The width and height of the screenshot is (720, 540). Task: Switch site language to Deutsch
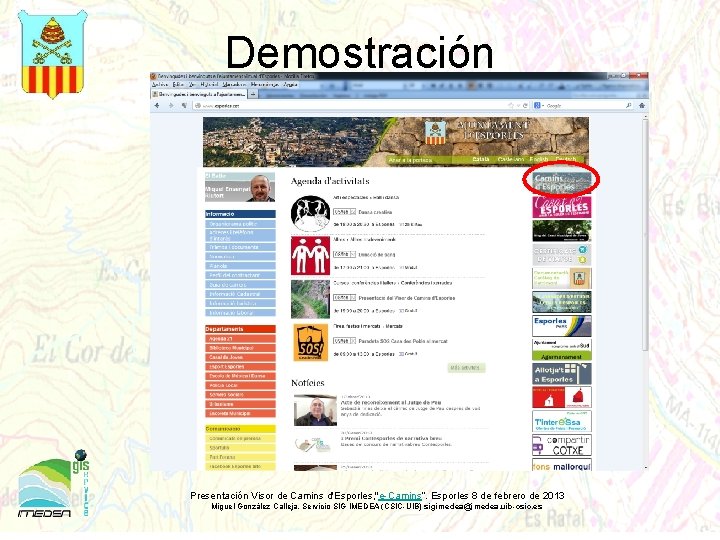pyautogui.click(x=566, y=159)
